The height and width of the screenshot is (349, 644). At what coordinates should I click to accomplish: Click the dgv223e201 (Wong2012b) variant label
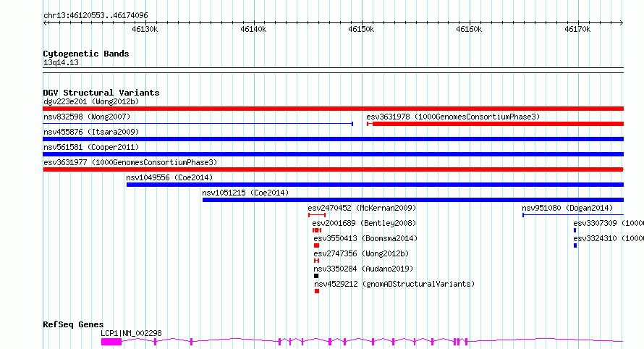(x=91, y=101)
